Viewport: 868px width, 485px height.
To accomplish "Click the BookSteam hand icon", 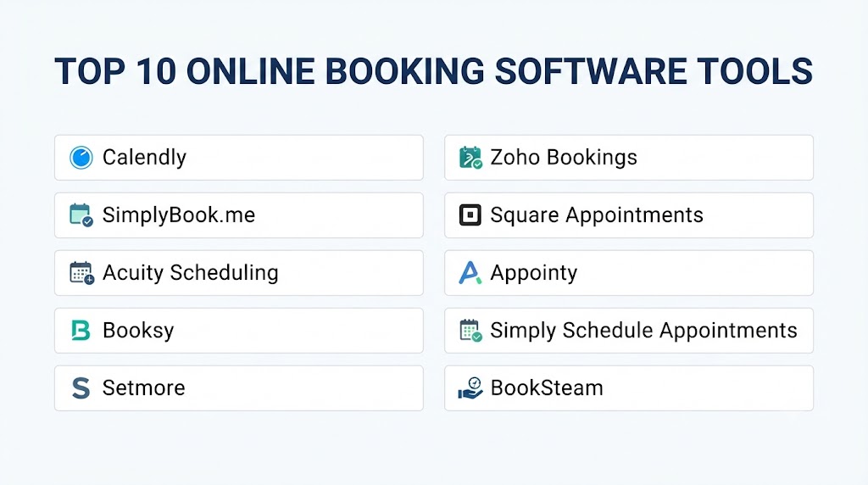I will (x=470, y=388).
